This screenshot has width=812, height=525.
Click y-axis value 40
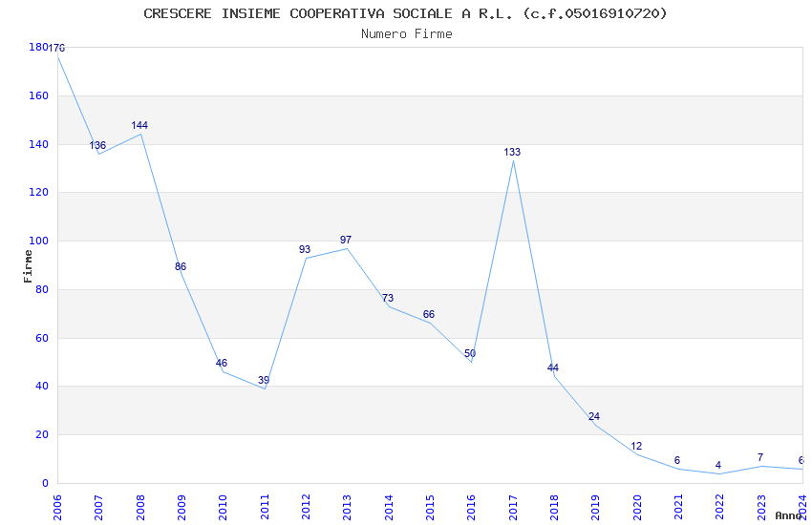[x=41, y=387]
